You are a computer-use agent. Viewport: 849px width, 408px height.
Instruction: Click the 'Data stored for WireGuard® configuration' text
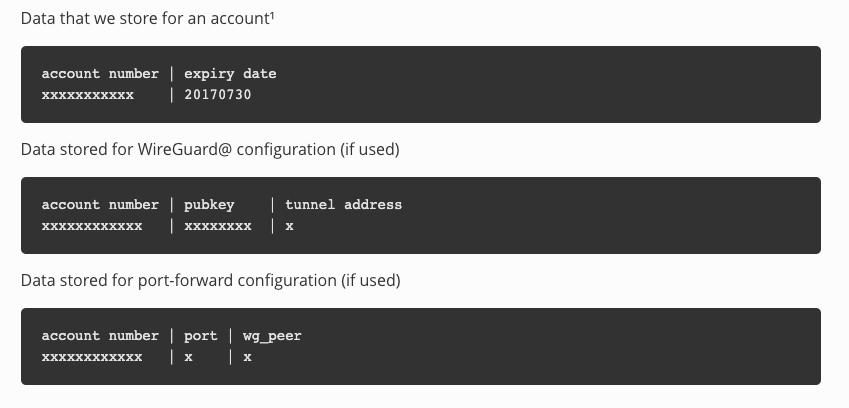pos(210,149)
